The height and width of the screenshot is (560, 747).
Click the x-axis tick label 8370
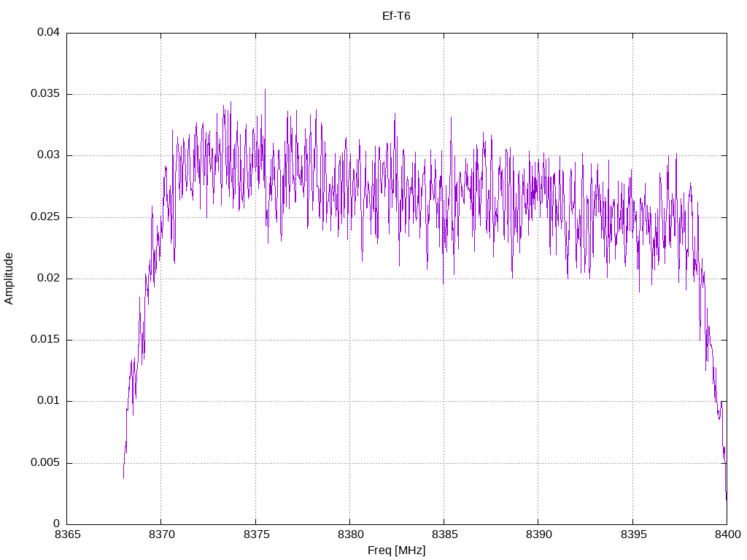(162, 534)
